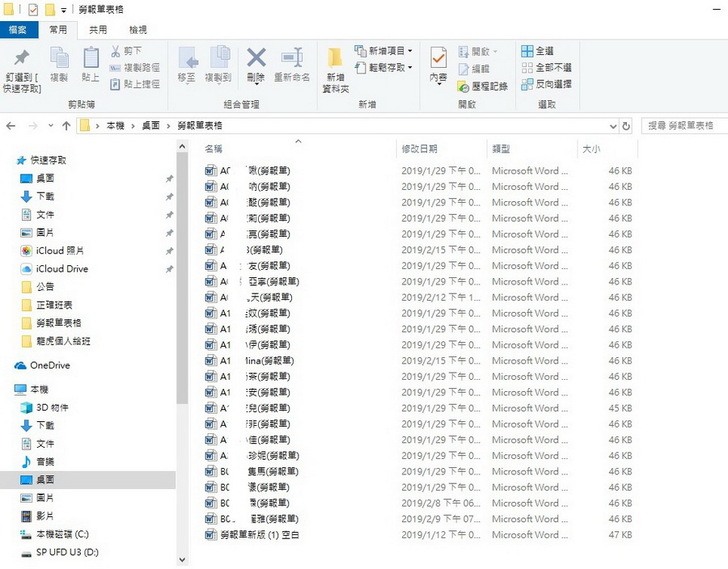Select 快速存取 in navigation pane
This screenshot has height=569, width=728.
pyautogui.click(x=41, y=160)
